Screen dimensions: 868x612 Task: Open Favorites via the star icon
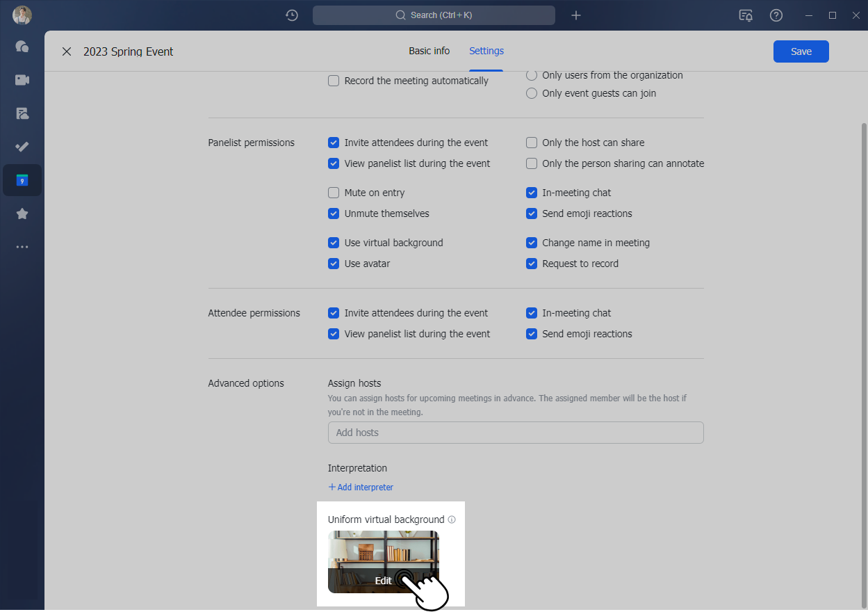(22, 214)
